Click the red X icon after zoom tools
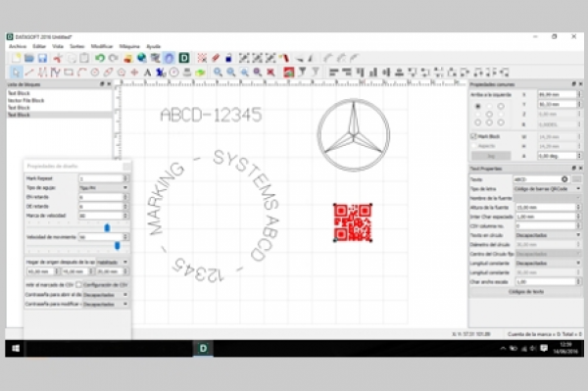Image resolution: width=588 pixels, height=391 pixels. 270,72
